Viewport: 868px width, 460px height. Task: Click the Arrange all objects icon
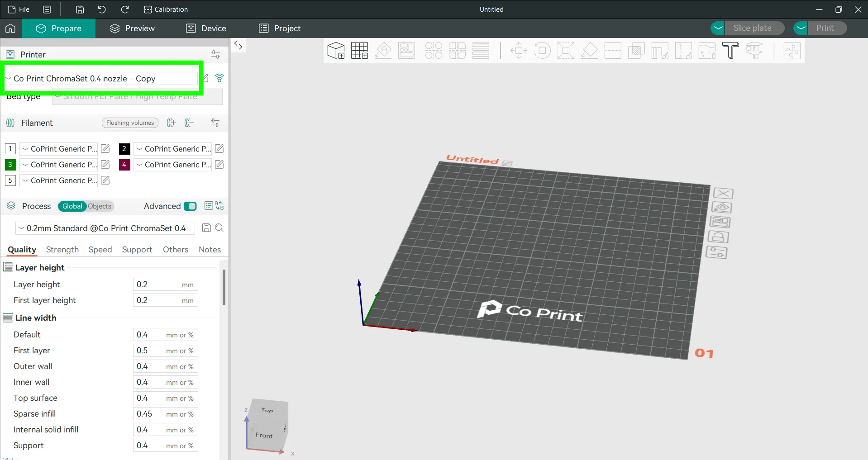tap(407, 51)
